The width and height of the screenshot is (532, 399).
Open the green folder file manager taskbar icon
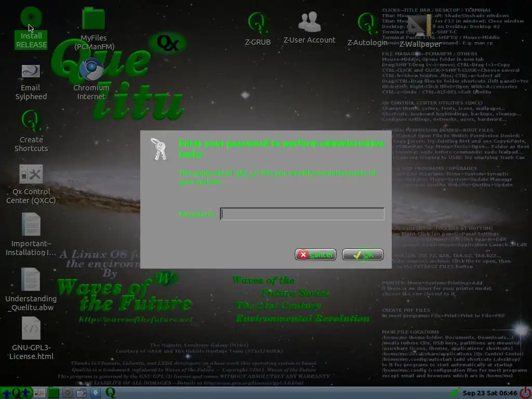54,393
